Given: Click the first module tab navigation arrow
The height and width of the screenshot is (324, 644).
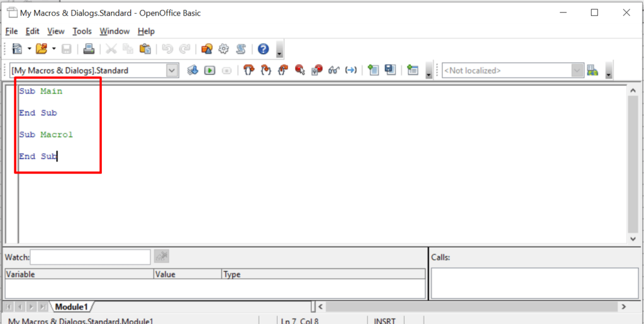Looking at the screenshot, I should (x=9, y=306).
